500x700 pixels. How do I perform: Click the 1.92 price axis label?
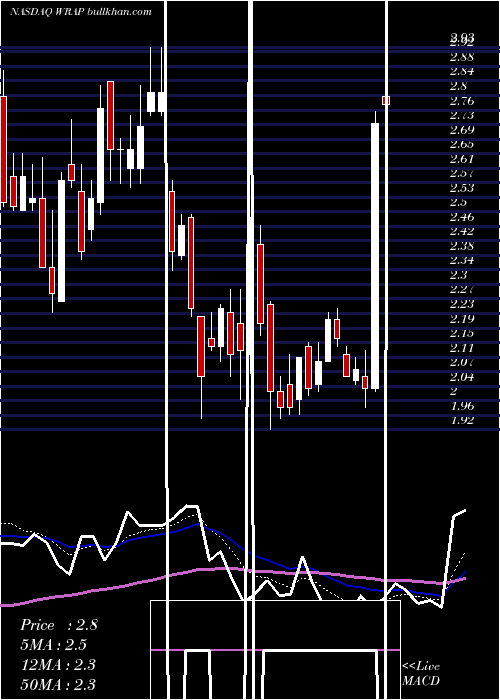[x=462, y=420]
